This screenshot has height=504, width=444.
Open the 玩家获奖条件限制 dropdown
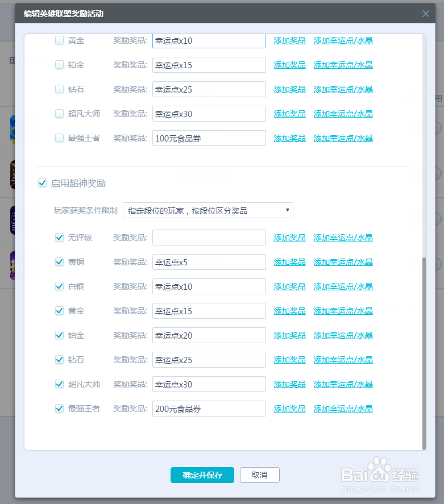[208, 211]
